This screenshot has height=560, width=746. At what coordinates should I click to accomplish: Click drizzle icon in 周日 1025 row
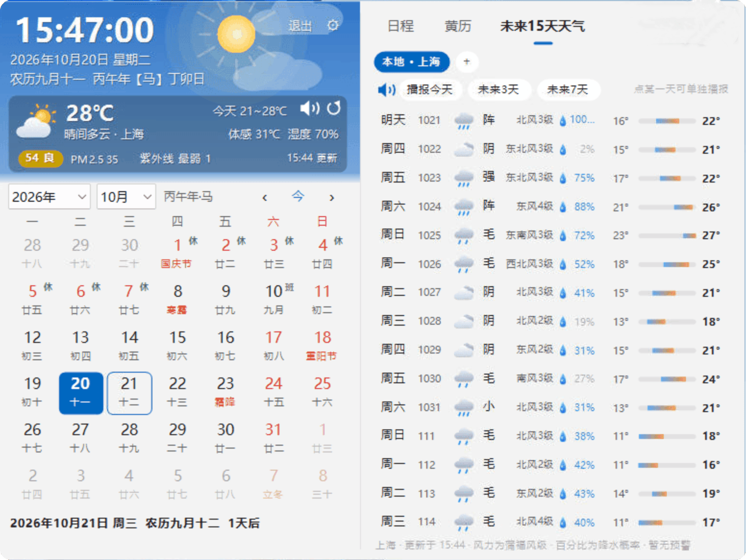[x=464, y=235]
